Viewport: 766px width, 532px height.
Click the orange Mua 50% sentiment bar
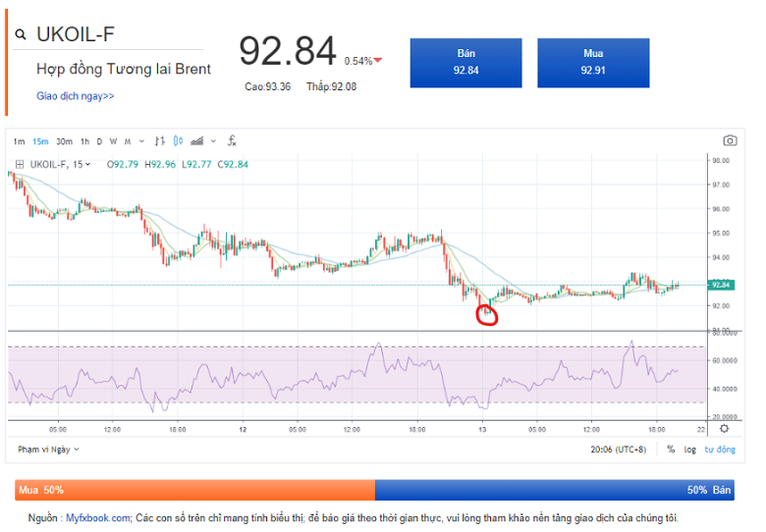tap(194, 489)
